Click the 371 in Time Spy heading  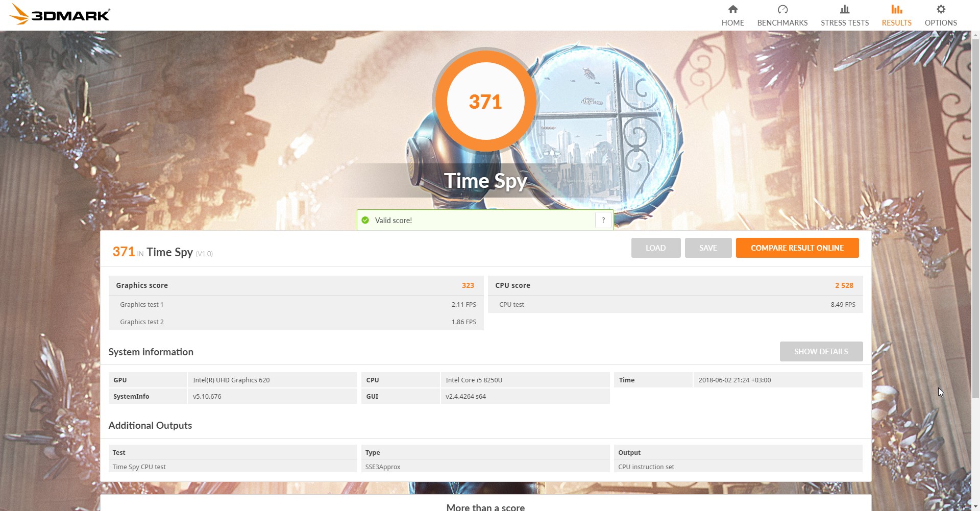click(162, 252)
